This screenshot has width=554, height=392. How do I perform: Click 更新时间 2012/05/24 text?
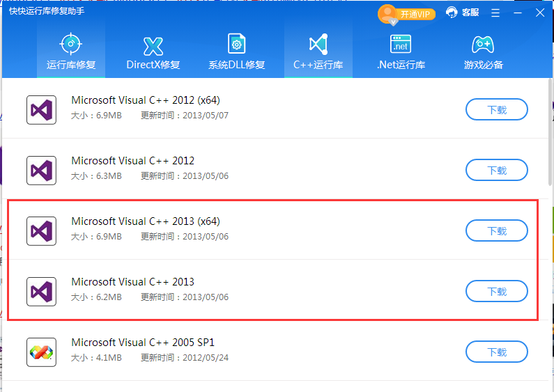pos(185,358)
